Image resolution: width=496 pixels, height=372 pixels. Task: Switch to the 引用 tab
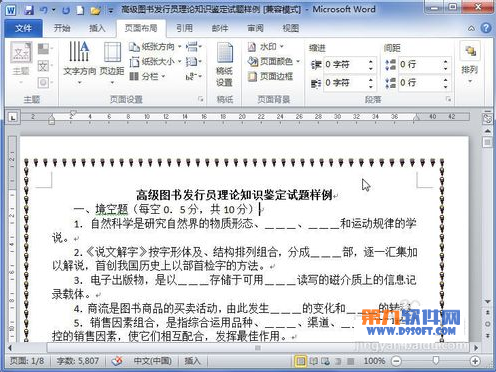point(184,28)
